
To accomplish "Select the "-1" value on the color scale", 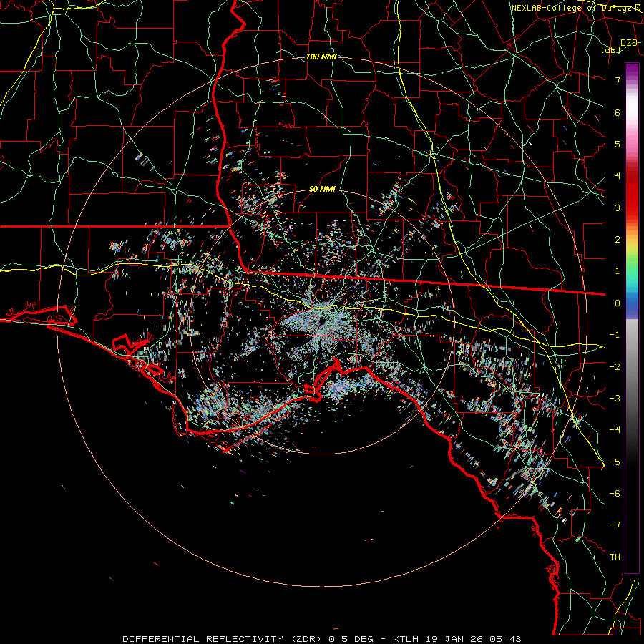I will click(615, 335).
